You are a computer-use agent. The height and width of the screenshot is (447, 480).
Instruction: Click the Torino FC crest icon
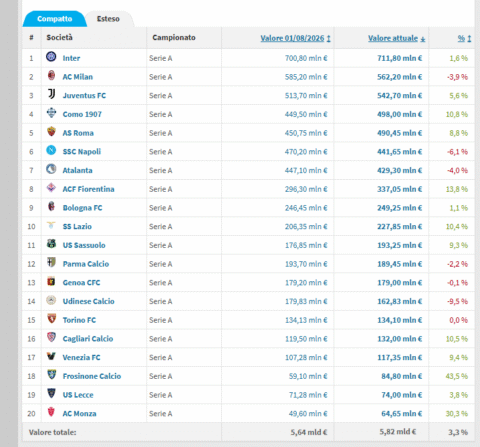click(51, 319)
